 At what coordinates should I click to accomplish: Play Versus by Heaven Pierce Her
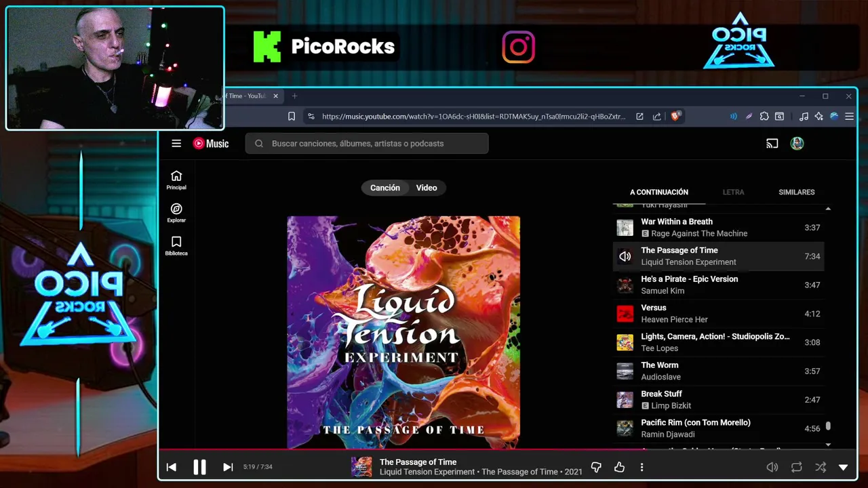point(719,314)
